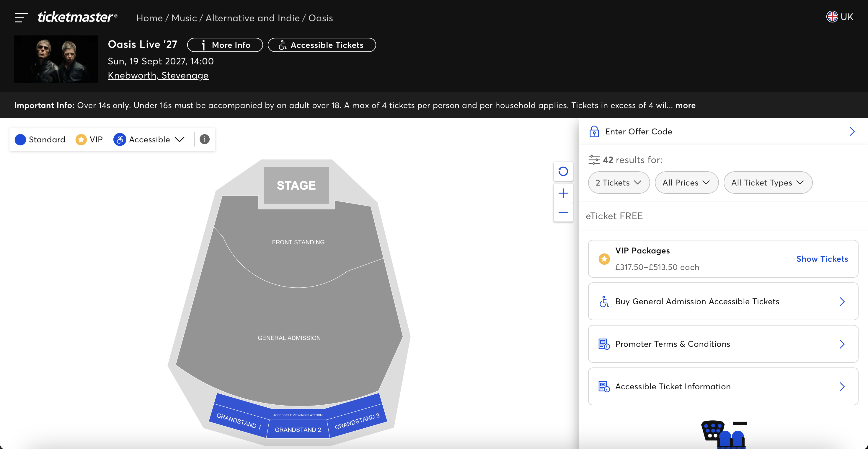Click the eTicket FREE label
868x449 pixels.
click(614, 216)
